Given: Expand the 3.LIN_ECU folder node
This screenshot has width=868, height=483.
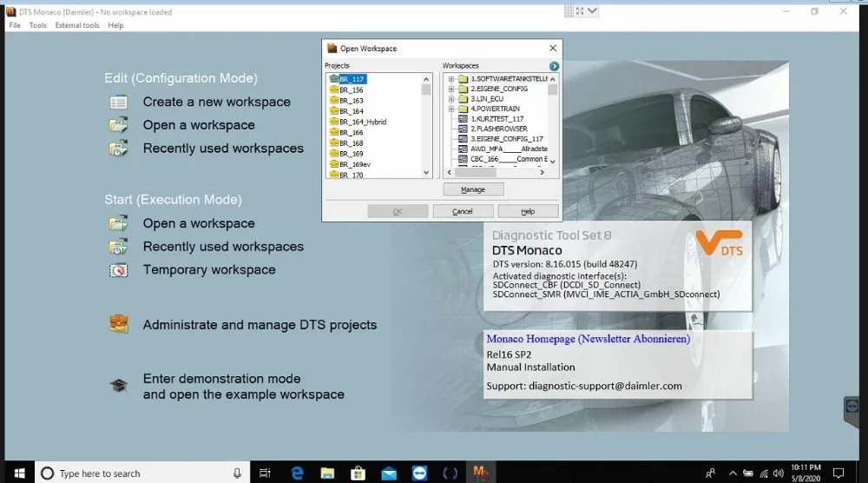Looking at the screenshot, I should coord(451,99).
